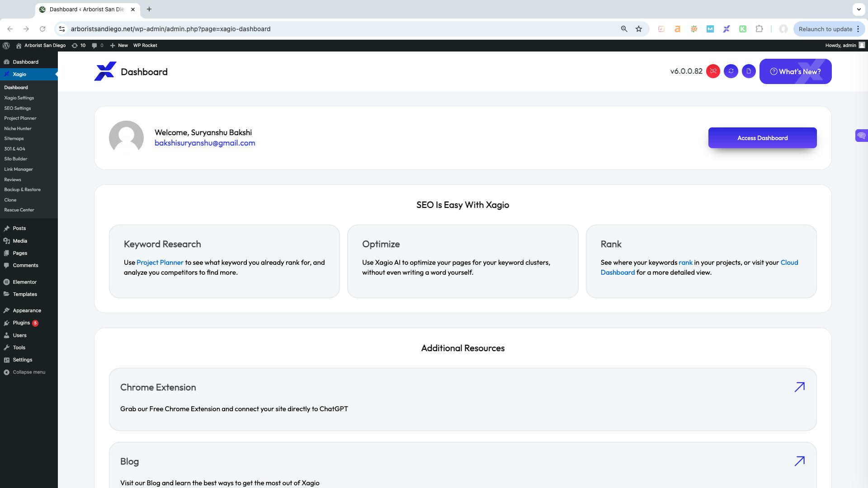Open 301 & 404 submenu item
This screenshot has height=488, width=868.
[15, 149]
